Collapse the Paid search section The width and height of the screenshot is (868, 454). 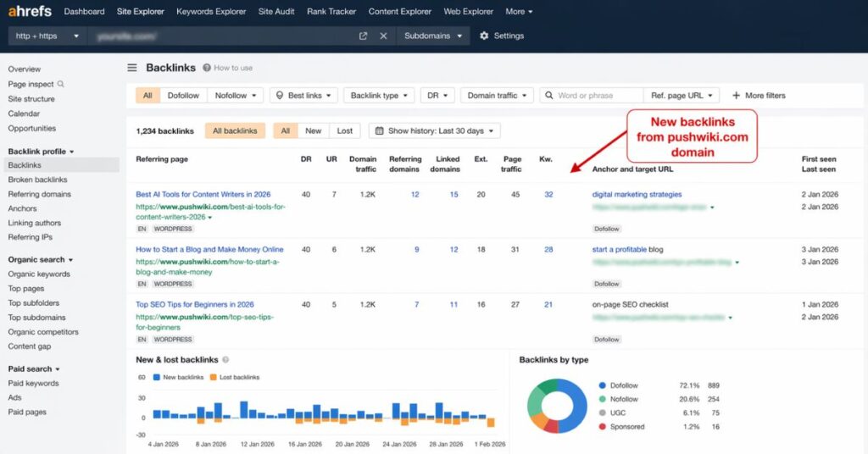(34, 368)
